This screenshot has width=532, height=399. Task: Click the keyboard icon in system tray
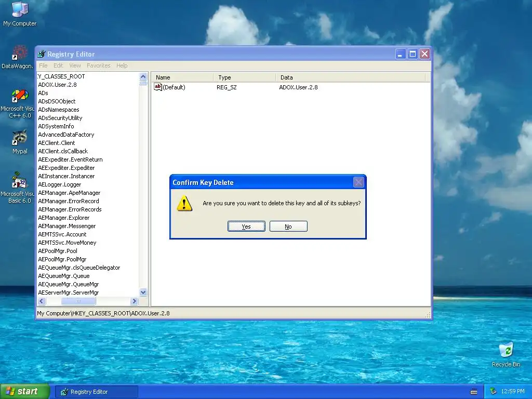(474, 392)
